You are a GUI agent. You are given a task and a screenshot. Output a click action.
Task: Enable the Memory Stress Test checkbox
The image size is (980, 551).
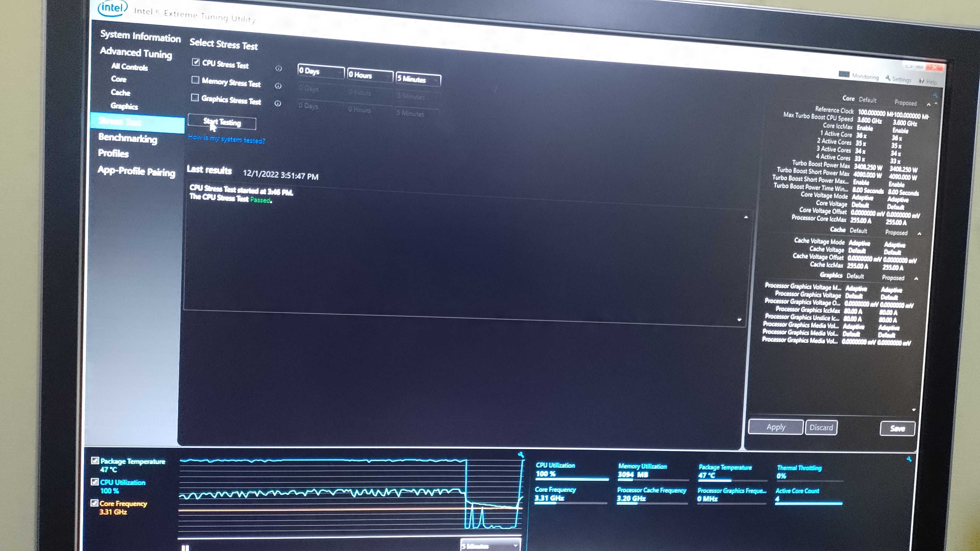coord(196,82)
